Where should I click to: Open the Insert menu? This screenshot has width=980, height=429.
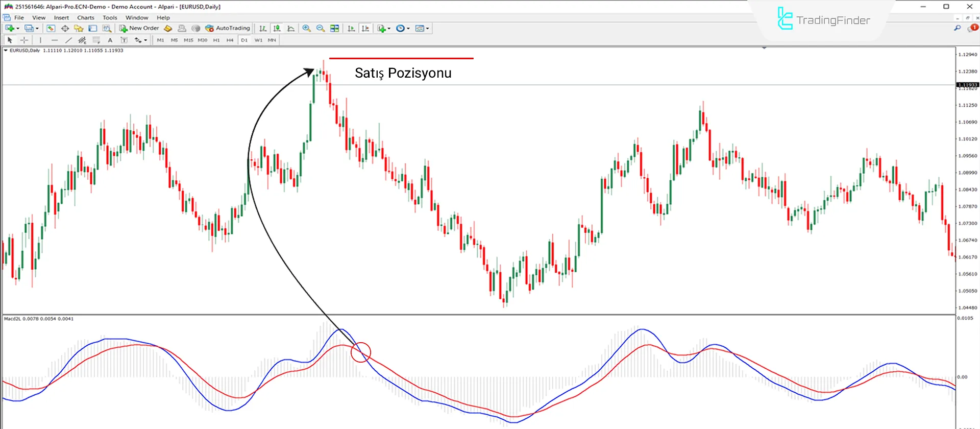[x=61, y=17]
